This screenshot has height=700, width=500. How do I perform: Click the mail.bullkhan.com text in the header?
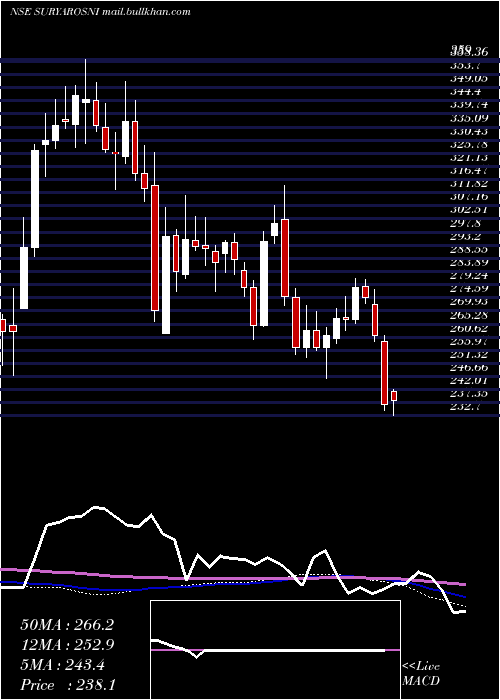146,12
